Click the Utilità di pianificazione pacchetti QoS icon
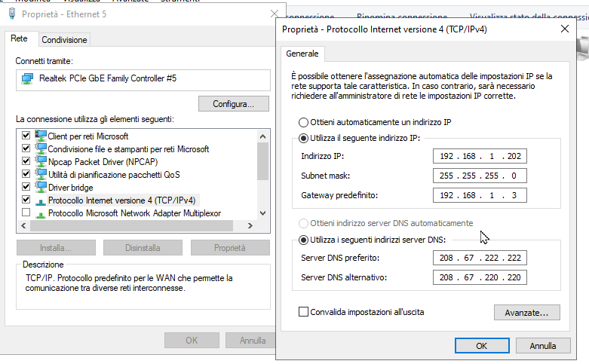 click(41, 174)
